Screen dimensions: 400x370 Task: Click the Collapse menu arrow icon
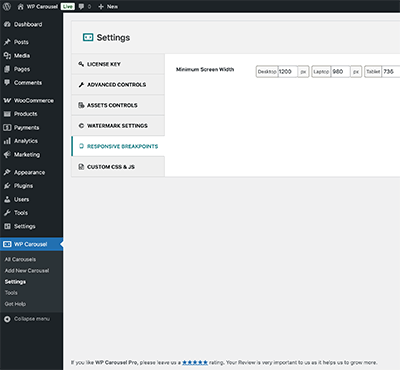7,319
